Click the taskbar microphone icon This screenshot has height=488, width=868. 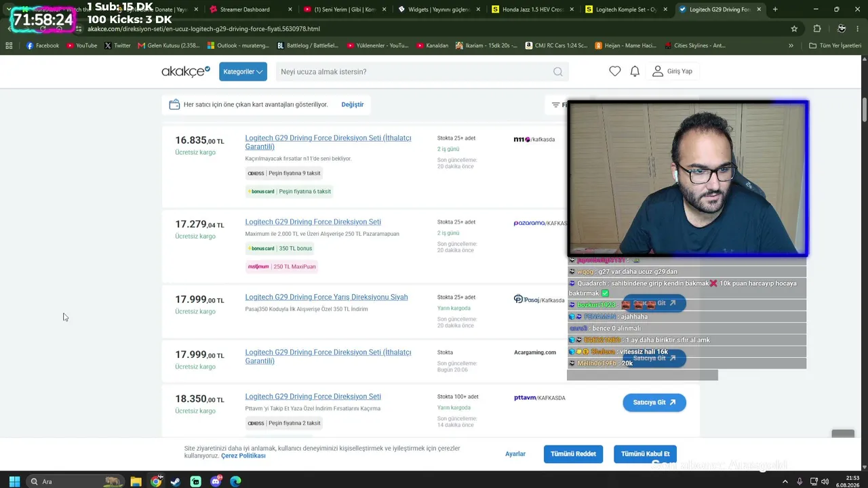800,481
